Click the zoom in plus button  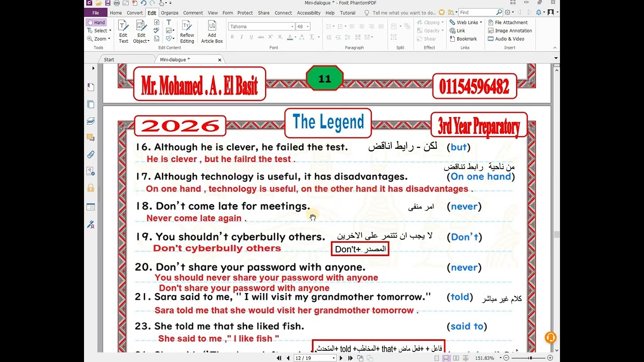click(550, 358)
